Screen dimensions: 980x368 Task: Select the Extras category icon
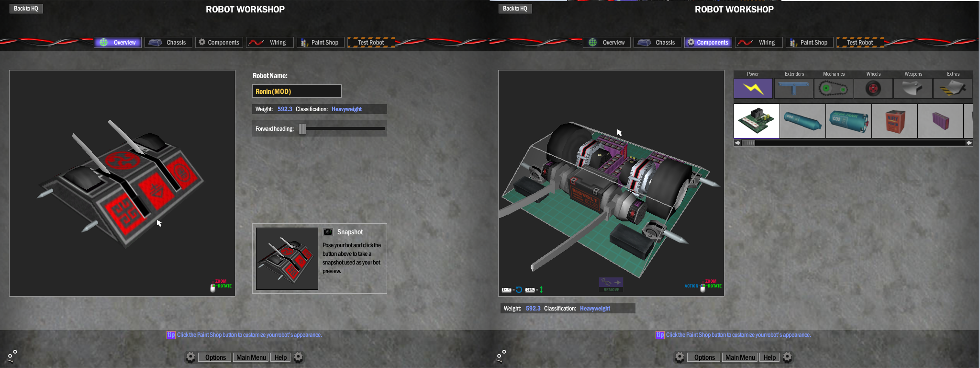[x=952, y=89]
